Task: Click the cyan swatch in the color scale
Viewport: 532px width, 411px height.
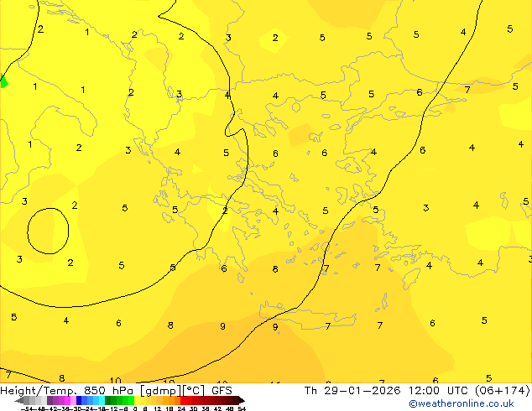Action: (102, 400)
